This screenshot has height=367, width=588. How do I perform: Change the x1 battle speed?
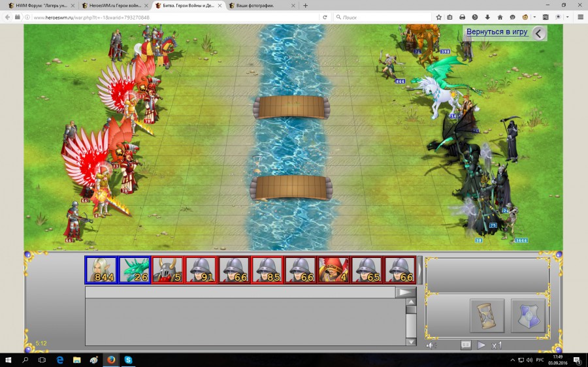497,345
